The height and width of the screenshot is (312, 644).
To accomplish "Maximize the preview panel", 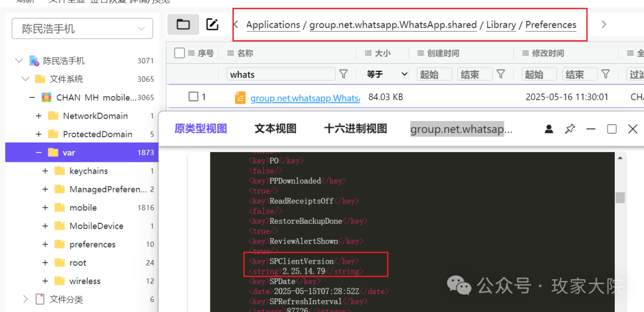I will [612, 129].
